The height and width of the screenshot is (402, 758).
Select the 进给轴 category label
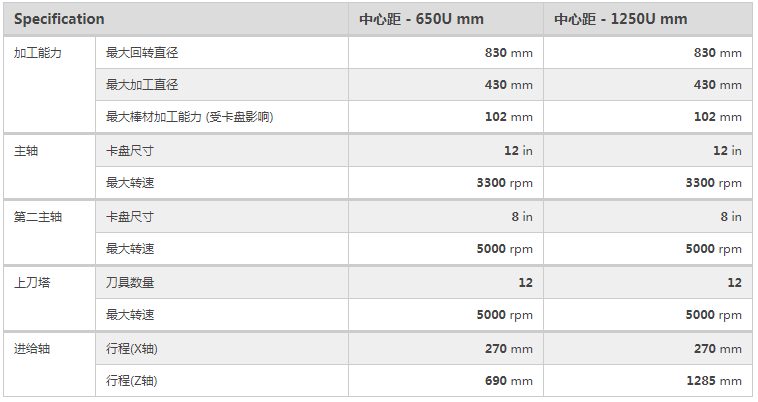click(x=32, y=349)
